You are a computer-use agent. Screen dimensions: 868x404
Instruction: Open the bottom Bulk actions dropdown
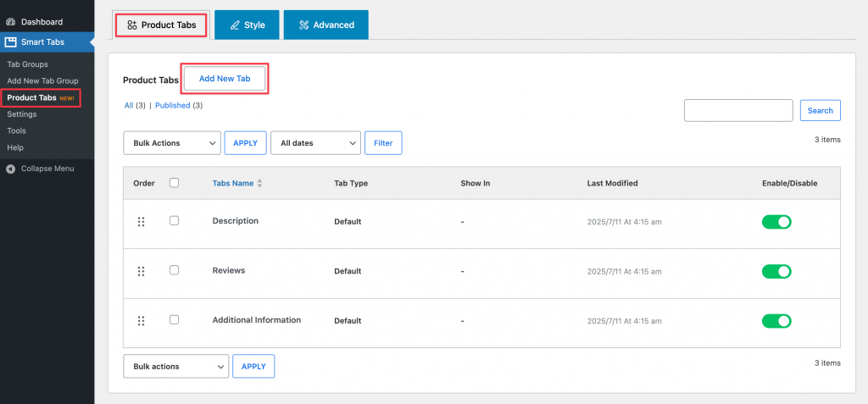tap(176, 367)
